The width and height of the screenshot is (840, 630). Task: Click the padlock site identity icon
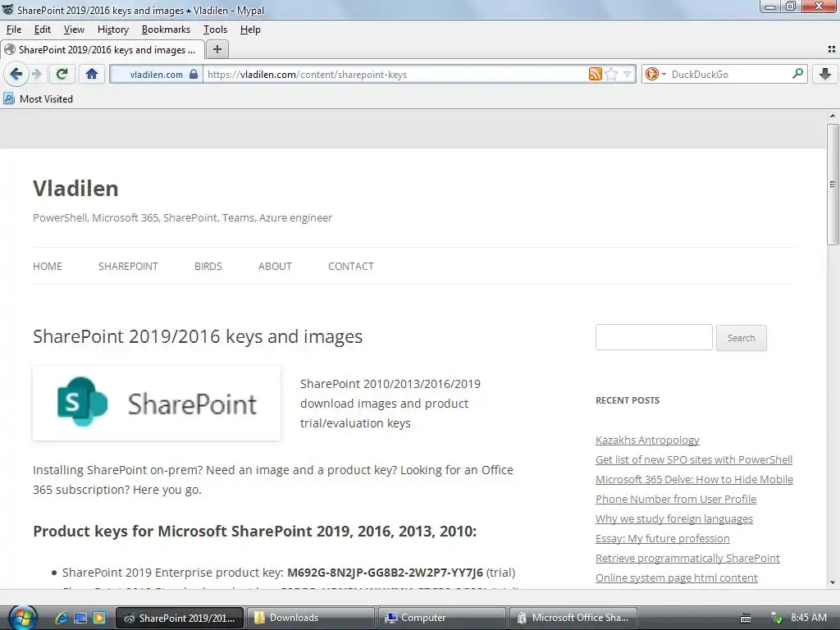point(194,74)
